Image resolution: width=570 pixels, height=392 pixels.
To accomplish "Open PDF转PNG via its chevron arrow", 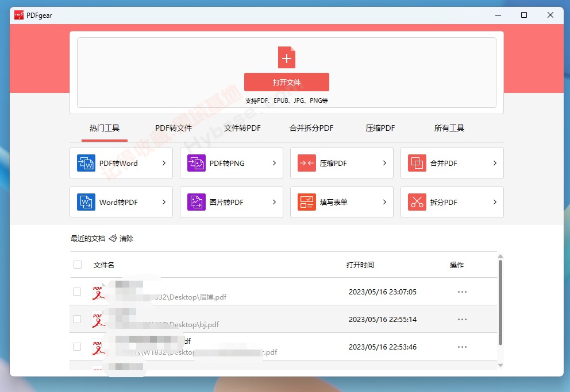I will pyautogui.click(x=274, y=163).
